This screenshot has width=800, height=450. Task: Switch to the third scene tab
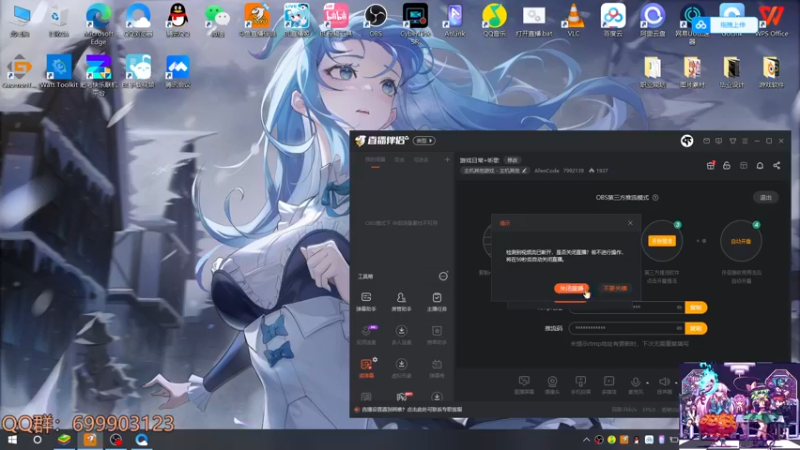(421, 160)
